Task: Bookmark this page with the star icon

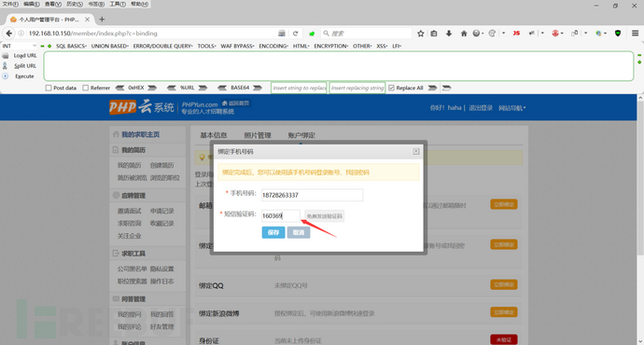Action: click(421, 34)
